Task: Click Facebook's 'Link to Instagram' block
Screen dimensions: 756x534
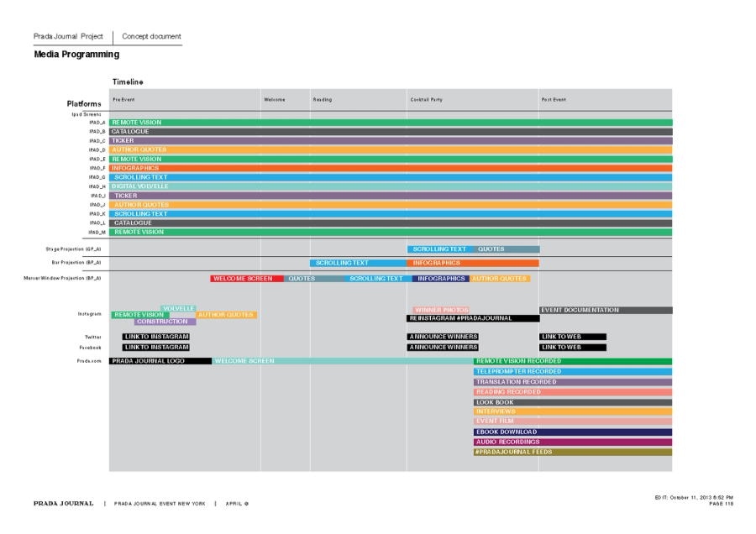Action: 155,347
